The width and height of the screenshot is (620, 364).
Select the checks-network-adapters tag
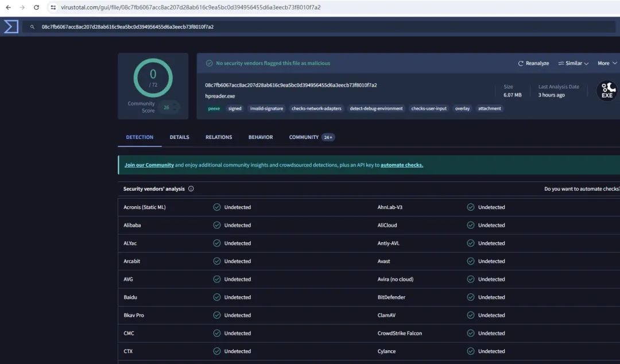(x=316, y=109)
